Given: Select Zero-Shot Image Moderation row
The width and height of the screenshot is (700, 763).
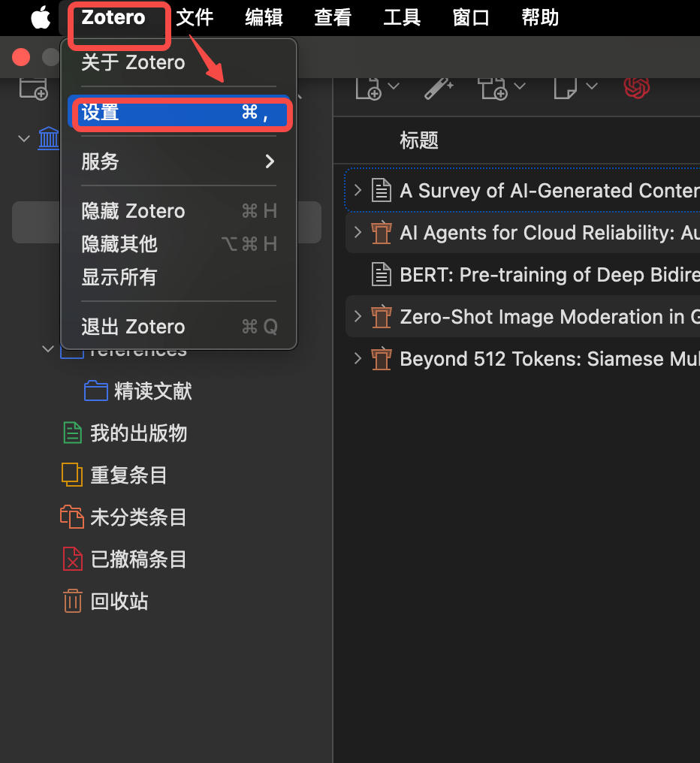Looking at the screenshot, I should pos(523,316).
